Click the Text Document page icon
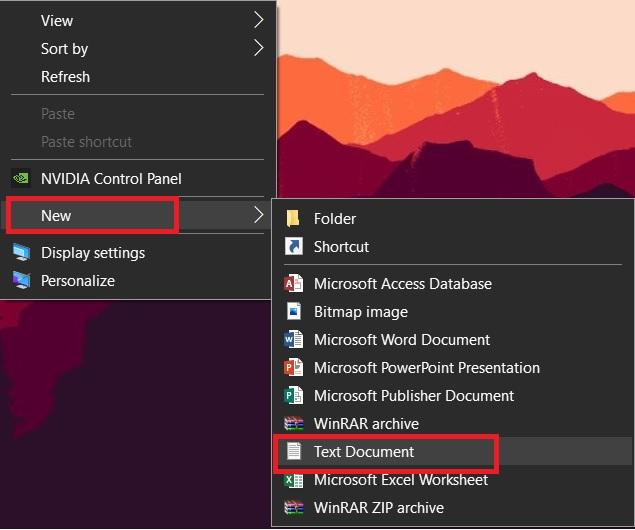 click(x=294, y=451)
